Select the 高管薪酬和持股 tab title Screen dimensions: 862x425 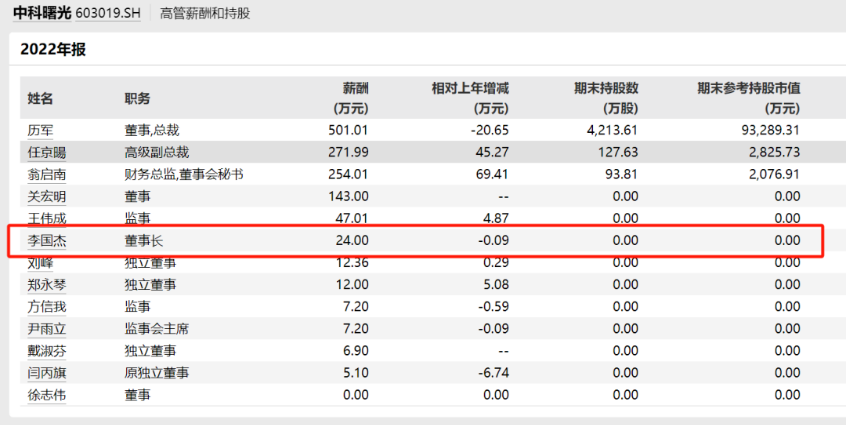(205, 13)
